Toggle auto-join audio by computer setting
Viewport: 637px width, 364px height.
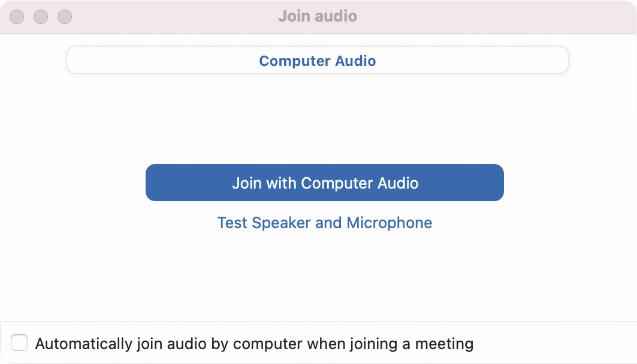click(x=19, y=342)
